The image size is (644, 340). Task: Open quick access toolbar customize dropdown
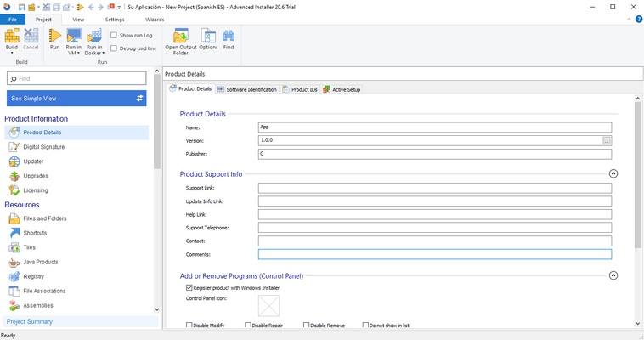point(119,8)
